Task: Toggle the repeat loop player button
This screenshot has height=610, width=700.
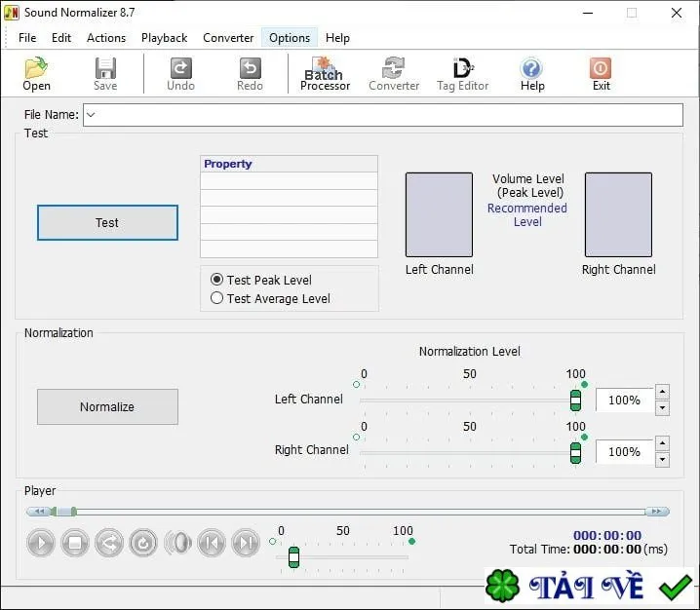Action: click(x=143, y=543)
